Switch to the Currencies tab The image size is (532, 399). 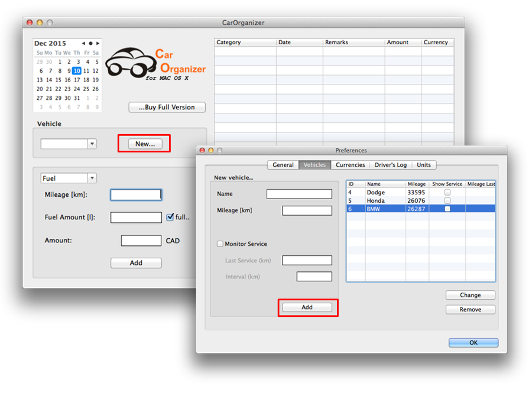(351, 165)
